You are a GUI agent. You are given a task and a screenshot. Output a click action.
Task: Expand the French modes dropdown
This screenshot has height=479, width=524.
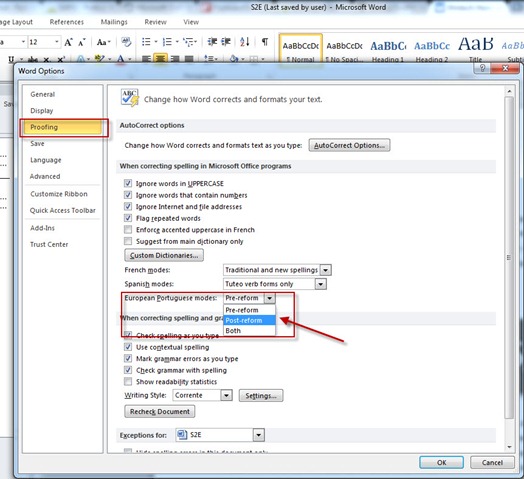(x=325, y=270)
